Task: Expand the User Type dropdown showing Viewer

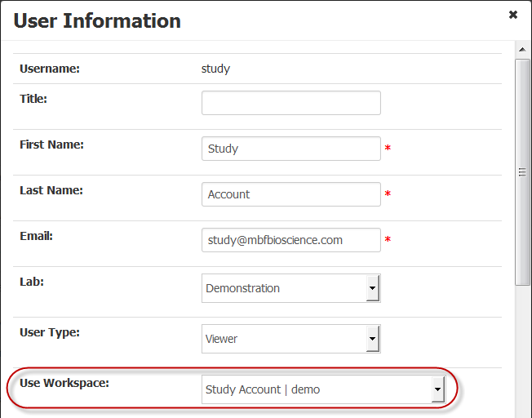Action: [290, 338]
